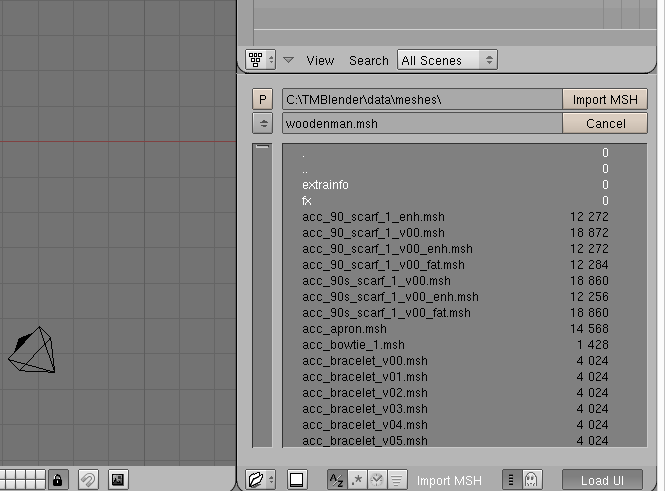Screen dimensions: 665x491
Task: Click the Load UI button
Action: pos(602,480)
